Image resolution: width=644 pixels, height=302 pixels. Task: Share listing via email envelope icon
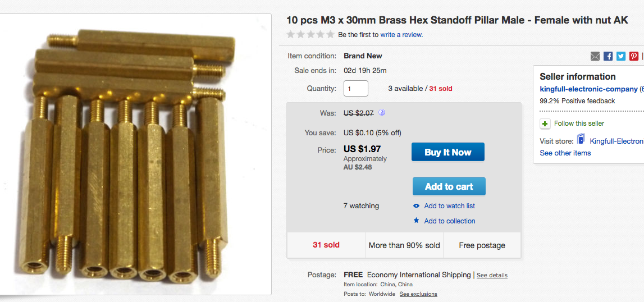595,56
